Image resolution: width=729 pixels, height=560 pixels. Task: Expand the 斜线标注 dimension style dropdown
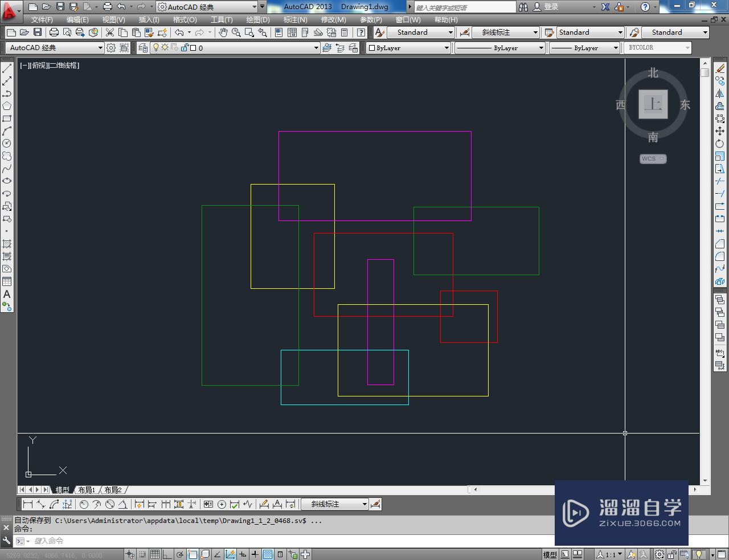click(534, 32)
